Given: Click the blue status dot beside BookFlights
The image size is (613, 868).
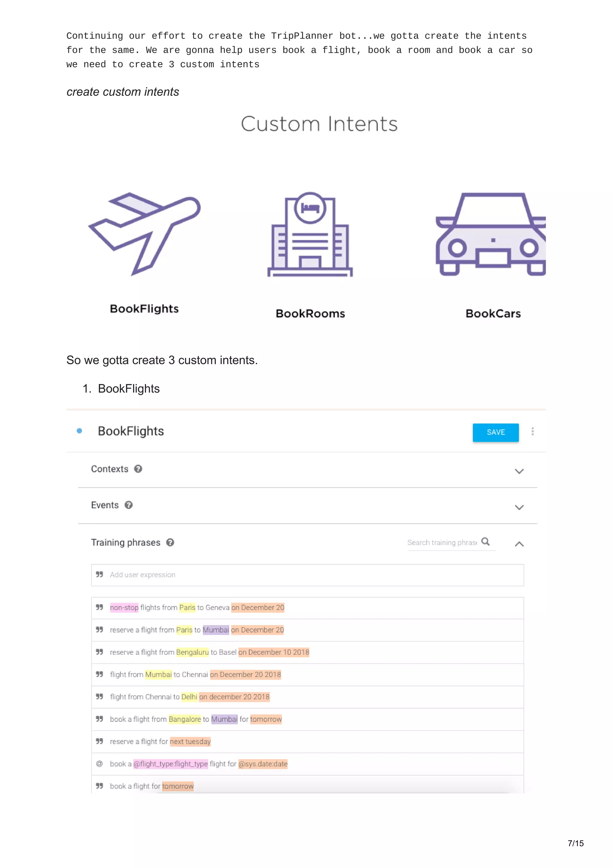Looking at the screenshot, I should coord(79,431).
